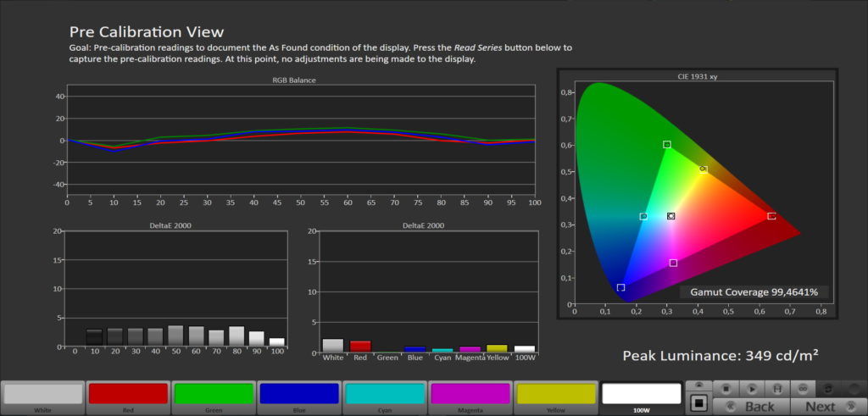Select the 100W white patch
Screen dimensions: 868x416
pyautogui.click(x=641, y=397)
